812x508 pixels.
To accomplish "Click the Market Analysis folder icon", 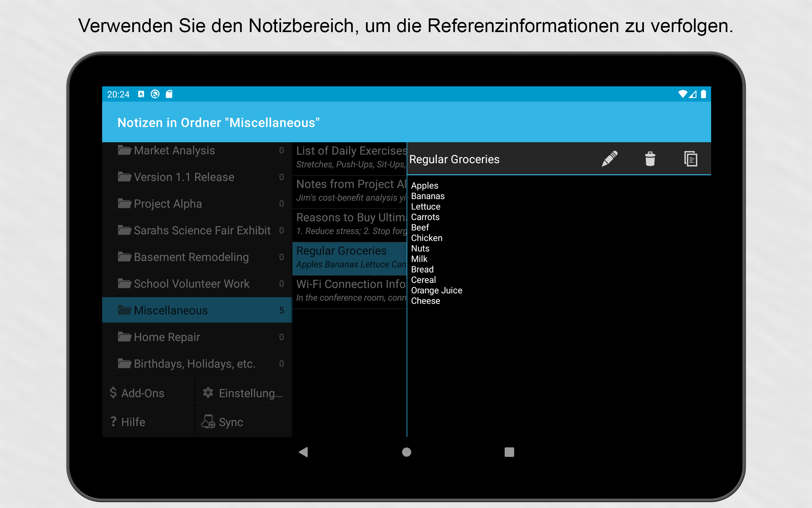I will (x=124, y=150).
